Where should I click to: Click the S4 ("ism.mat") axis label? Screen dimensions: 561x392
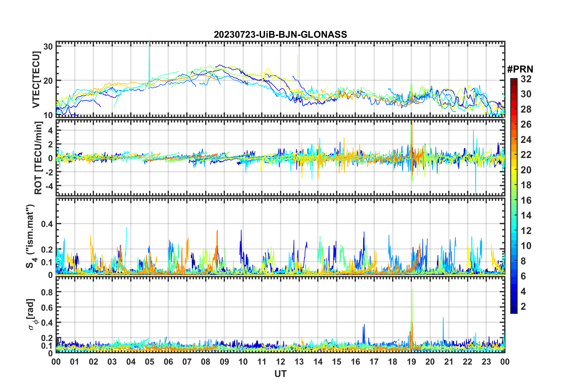coord(31,236)
